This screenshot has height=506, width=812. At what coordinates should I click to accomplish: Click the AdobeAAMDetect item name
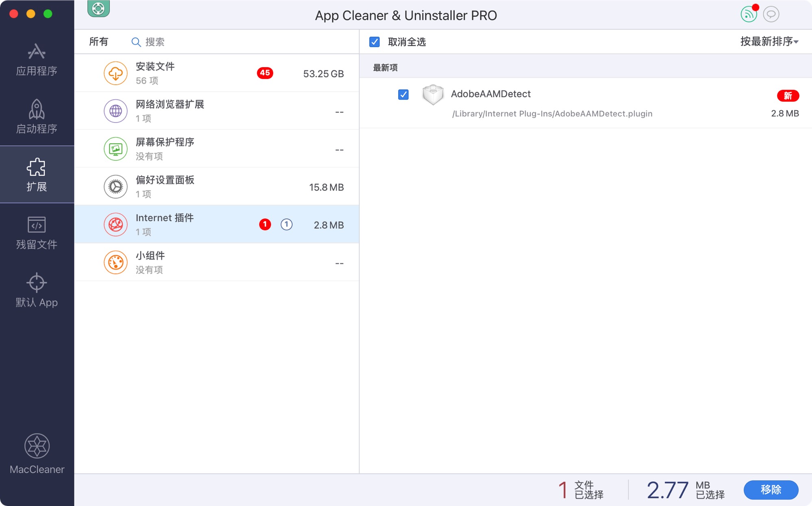pyautogui.click(x=491, y=94)
